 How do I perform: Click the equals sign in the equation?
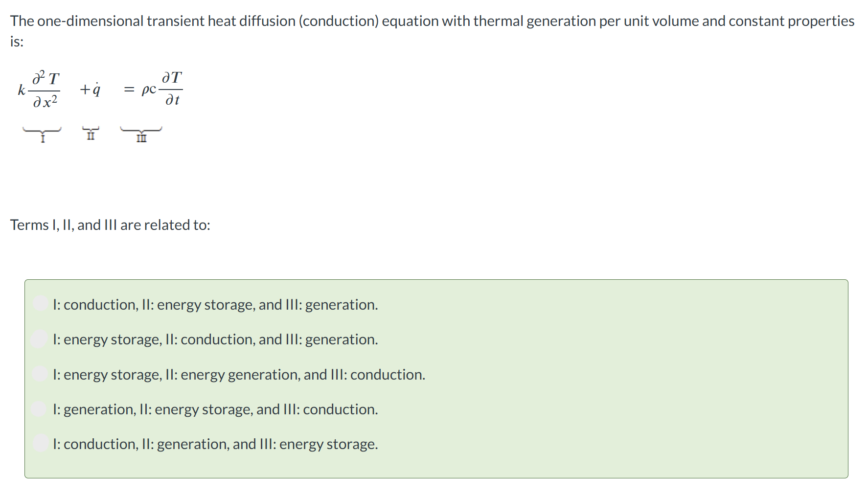pyautogui.click(x=129, y=90)
